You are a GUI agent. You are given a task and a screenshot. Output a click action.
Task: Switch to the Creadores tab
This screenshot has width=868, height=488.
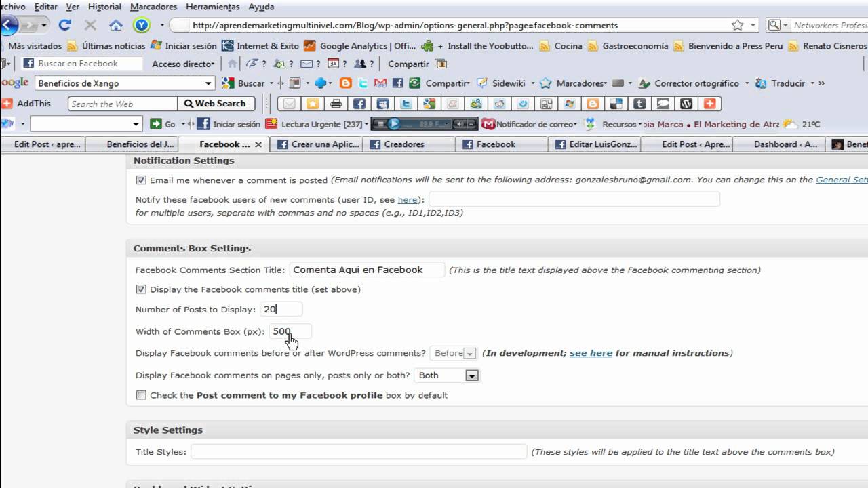(408, 144)
